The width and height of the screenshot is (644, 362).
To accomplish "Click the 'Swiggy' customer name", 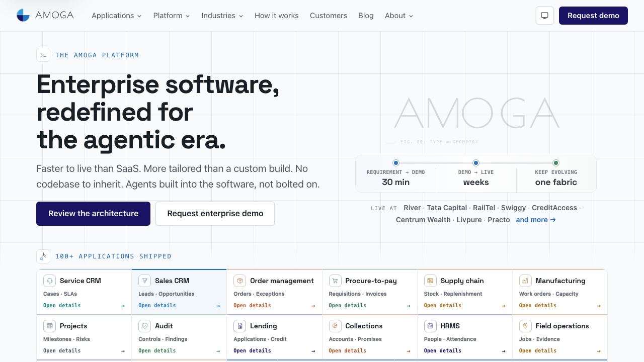I will [513, 208].
